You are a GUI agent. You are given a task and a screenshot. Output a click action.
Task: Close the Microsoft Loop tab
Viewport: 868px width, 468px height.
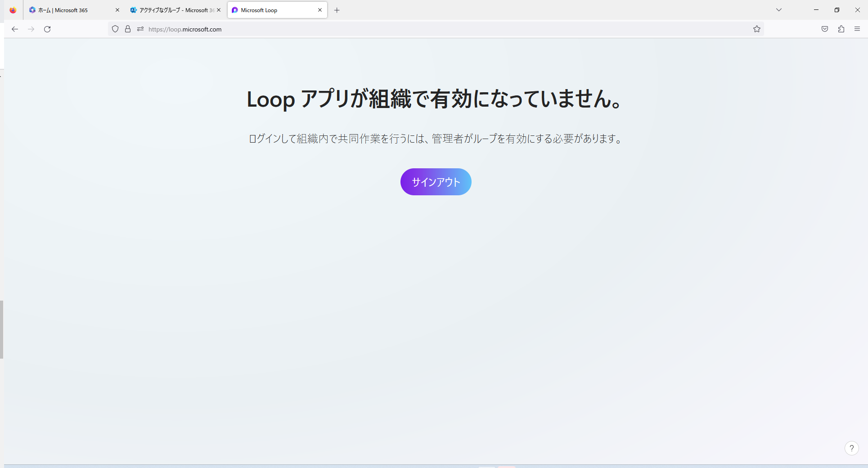pos(320,10)
